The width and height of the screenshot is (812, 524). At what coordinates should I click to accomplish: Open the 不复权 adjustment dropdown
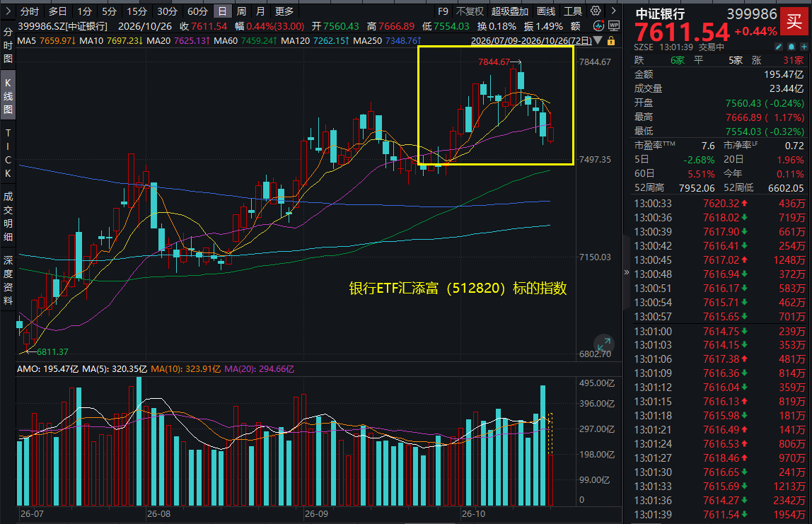[470, 11]
